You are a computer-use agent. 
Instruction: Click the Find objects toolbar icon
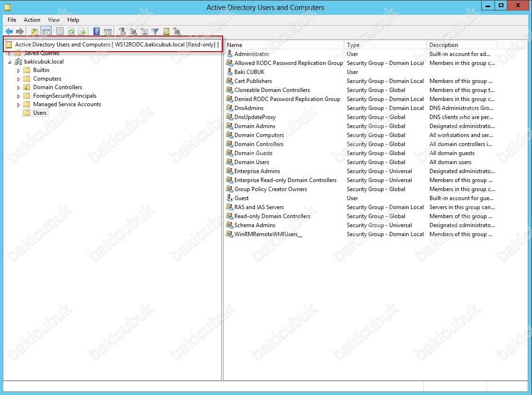click(x=166, y=31)
